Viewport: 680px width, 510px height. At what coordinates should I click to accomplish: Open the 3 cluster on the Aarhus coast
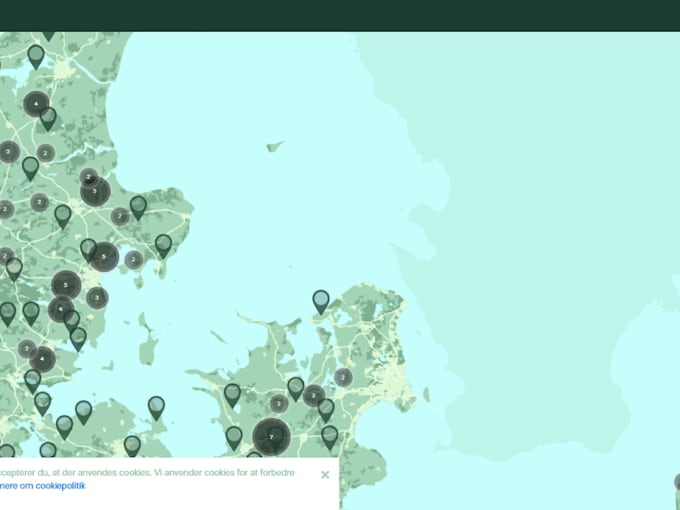pyautogui.click(x=97, y=298)
